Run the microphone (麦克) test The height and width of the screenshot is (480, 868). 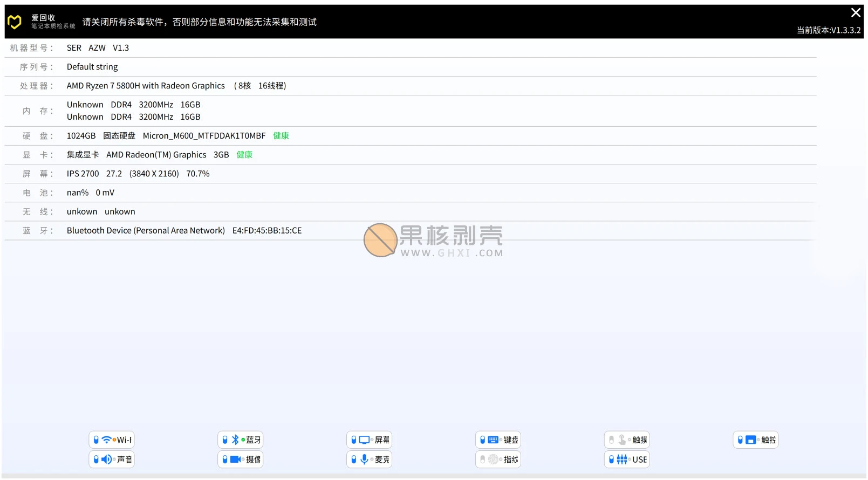point(370,460)
